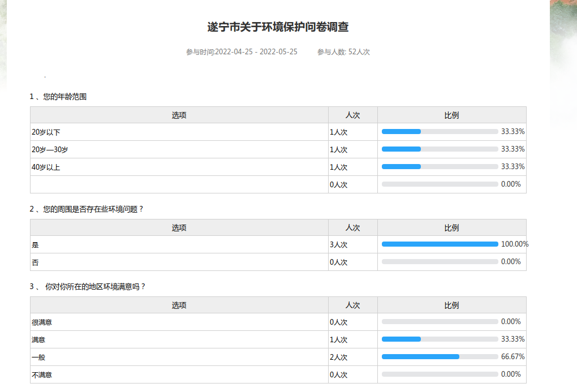The height and width of the screenshot is (392, 577).
Task: Click the 比例 column header in question 1 table
Action: coord(451,115)
